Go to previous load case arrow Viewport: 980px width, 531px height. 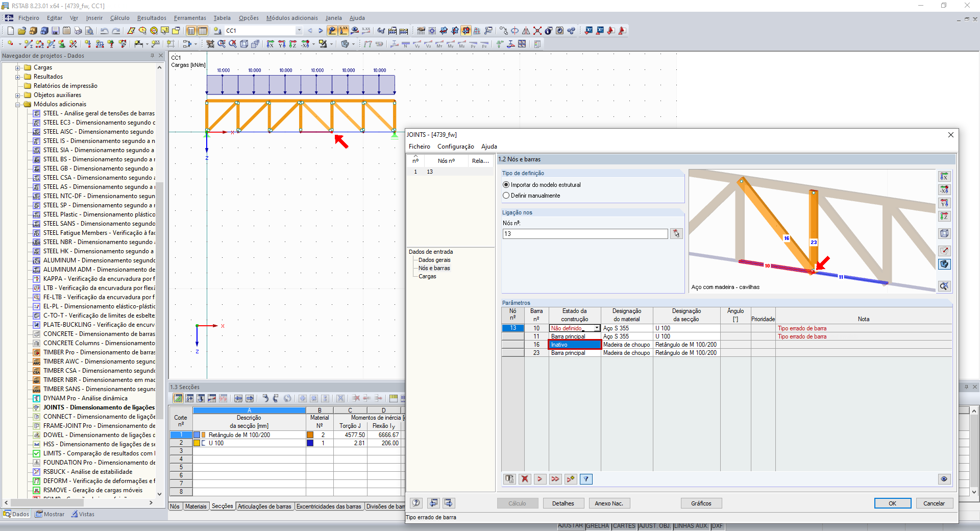pyautogui.click(x=310, y=31)
